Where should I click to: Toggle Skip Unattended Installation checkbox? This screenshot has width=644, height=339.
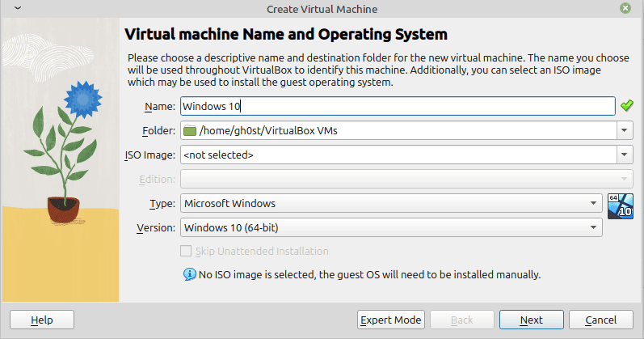pos(186,251)
